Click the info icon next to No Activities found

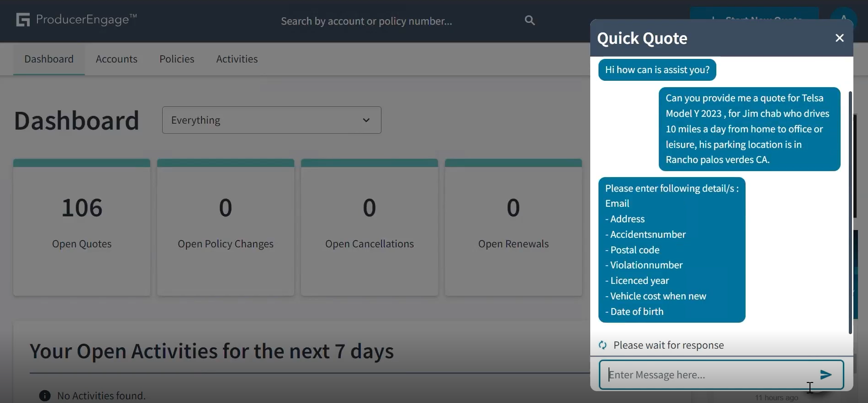[x=45, y=396]
